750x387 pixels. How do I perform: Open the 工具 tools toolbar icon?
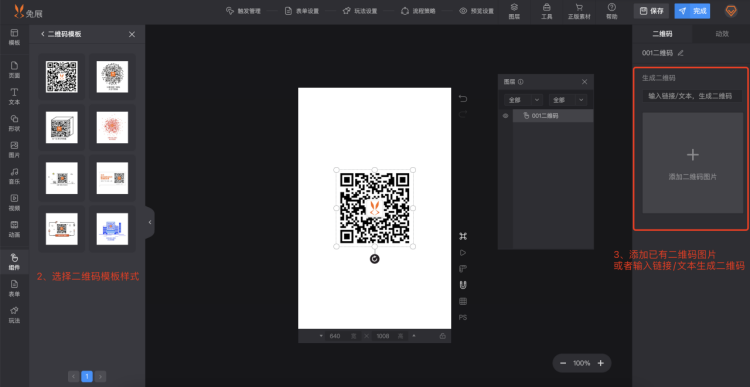[x=547, y=11]
